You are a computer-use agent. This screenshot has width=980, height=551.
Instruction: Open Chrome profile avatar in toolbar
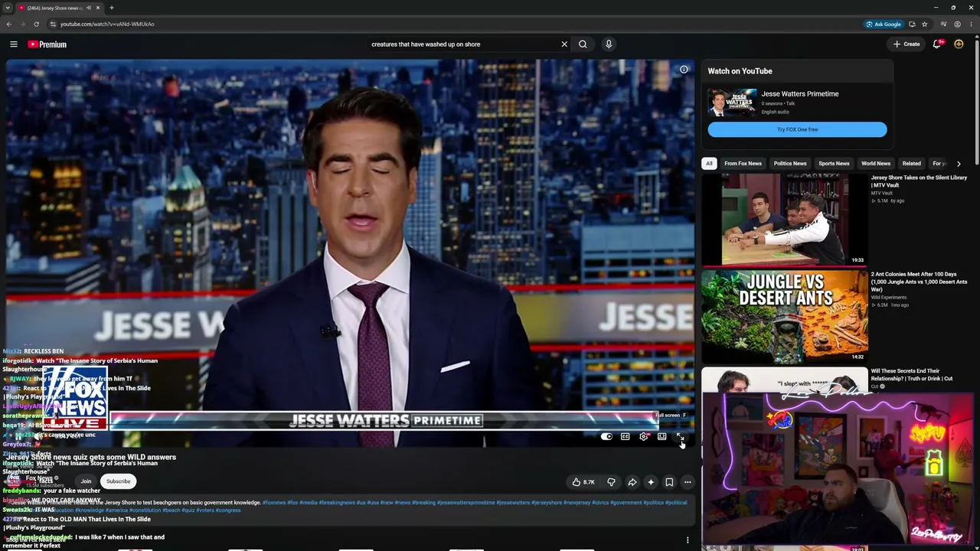tap(957, 24)
